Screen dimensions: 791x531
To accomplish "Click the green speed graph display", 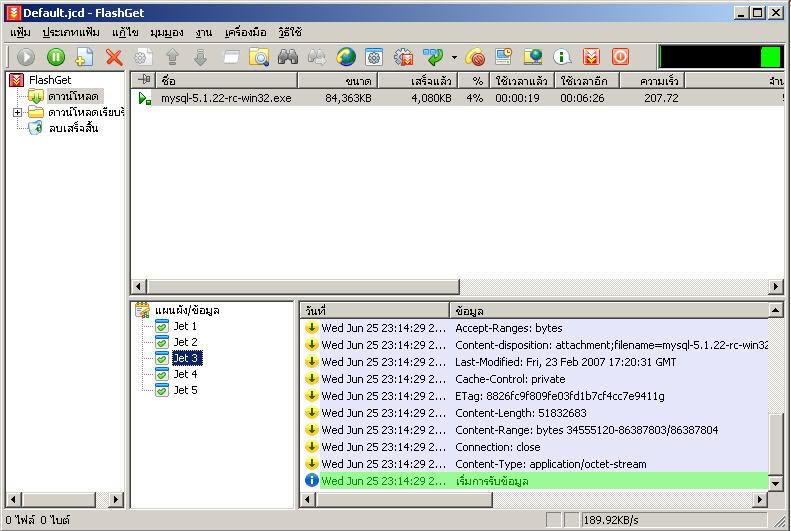I will click(720, 57).
